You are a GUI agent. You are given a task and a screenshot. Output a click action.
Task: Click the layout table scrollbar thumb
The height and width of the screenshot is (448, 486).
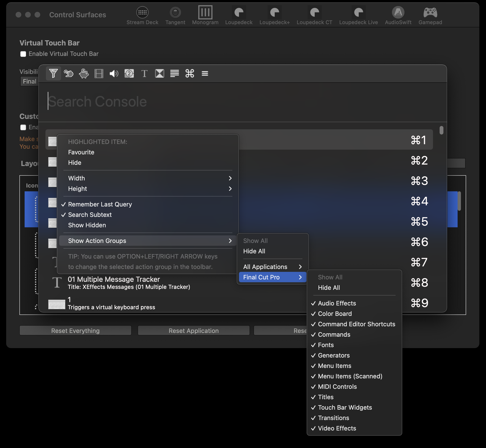459,201
